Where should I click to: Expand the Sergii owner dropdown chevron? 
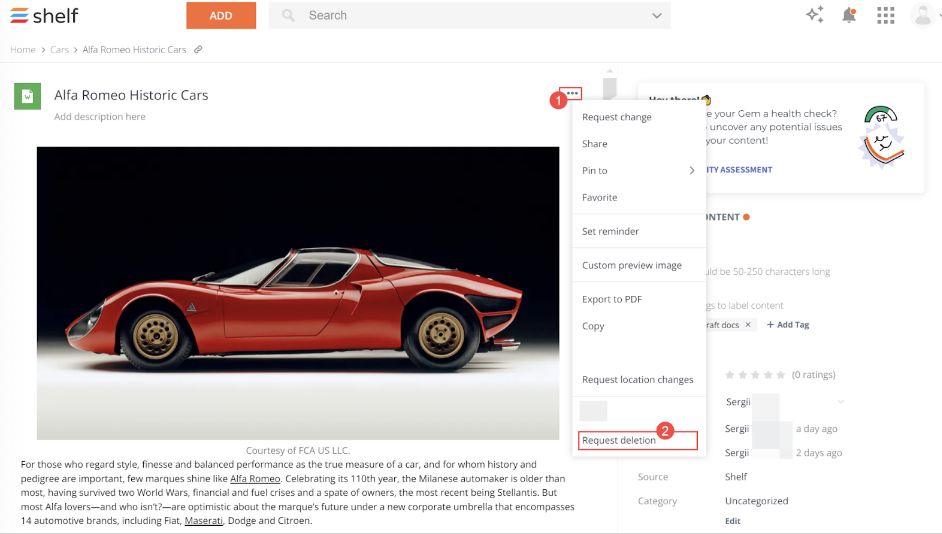tap(840, 402)
